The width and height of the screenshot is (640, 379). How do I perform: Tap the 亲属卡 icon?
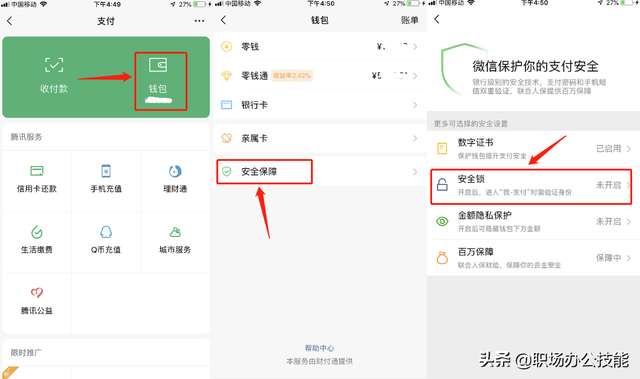coord(227,138)
